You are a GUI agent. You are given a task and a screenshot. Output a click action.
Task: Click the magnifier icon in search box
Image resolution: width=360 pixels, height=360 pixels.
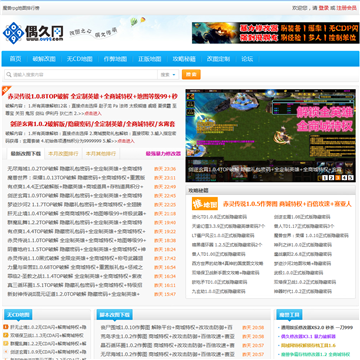pyautogui.click(x=8, y=75)
